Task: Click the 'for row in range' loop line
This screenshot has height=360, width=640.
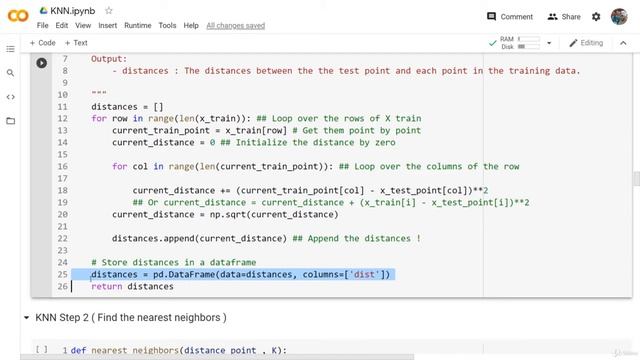Action: [x=256, y=119]
